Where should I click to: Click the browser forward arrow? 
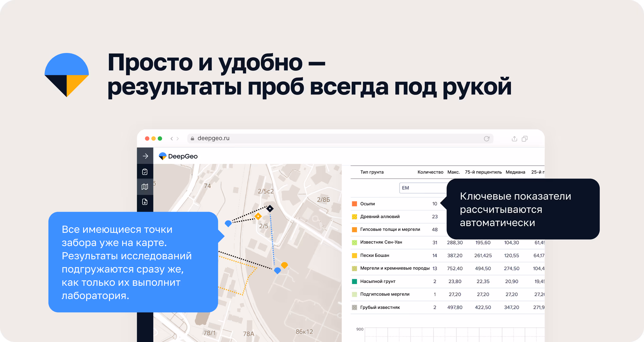(178, 139)
